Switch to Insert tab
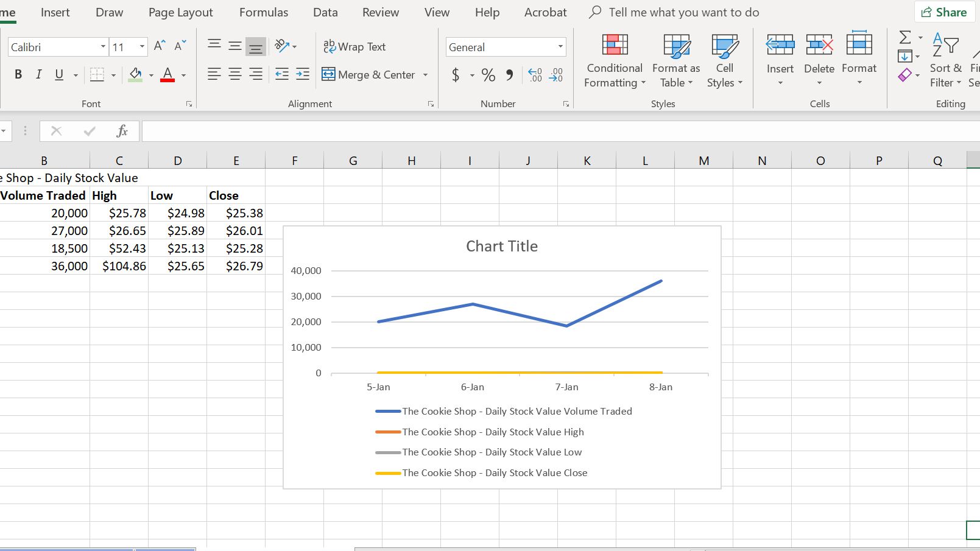 55,12
